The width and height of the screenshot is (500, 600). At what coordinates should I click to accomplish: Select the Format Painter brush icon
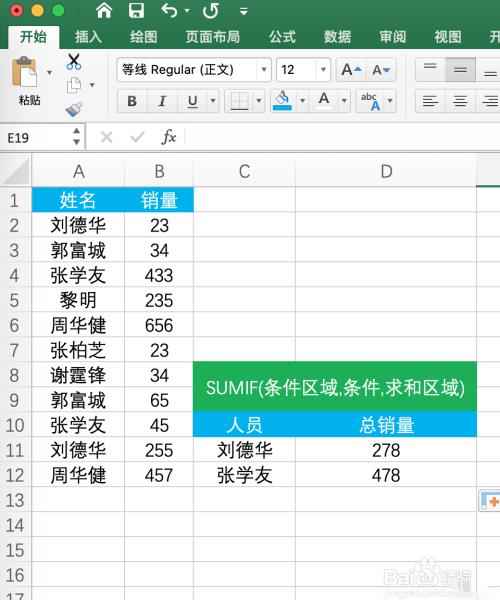point(74,109)
